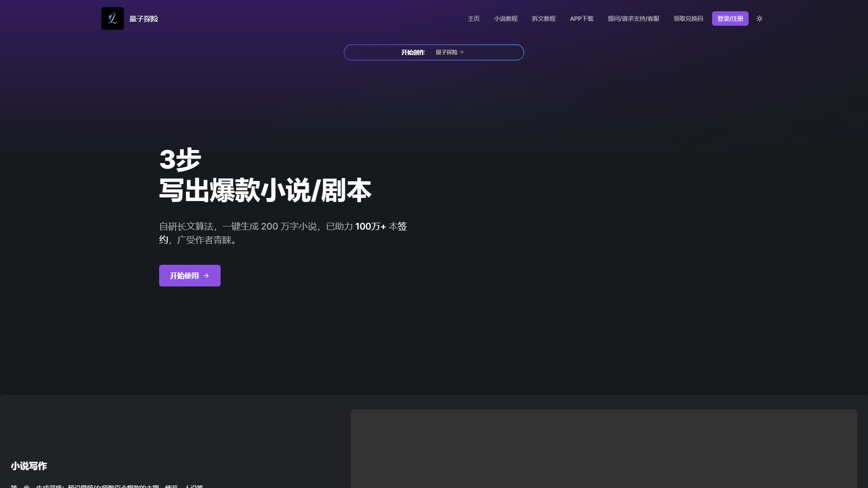Select 量子探险 inside the announcement banner

tap(447, 52)
